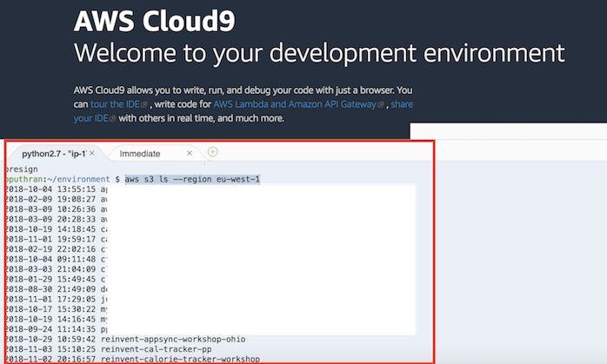
Task: Click the ~/environment prompt path
Action: [x=78, y=179]
